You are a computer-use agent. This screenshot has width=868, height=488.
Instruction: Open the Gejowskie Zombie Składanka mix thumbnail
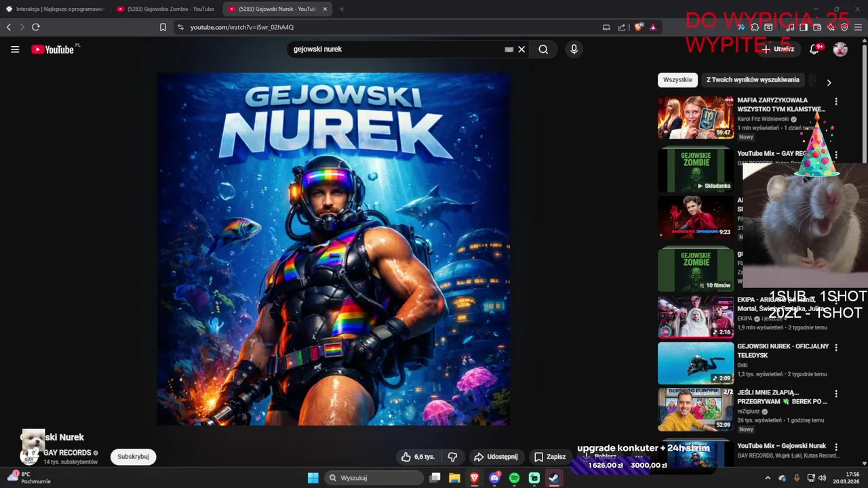click(696, 170)
